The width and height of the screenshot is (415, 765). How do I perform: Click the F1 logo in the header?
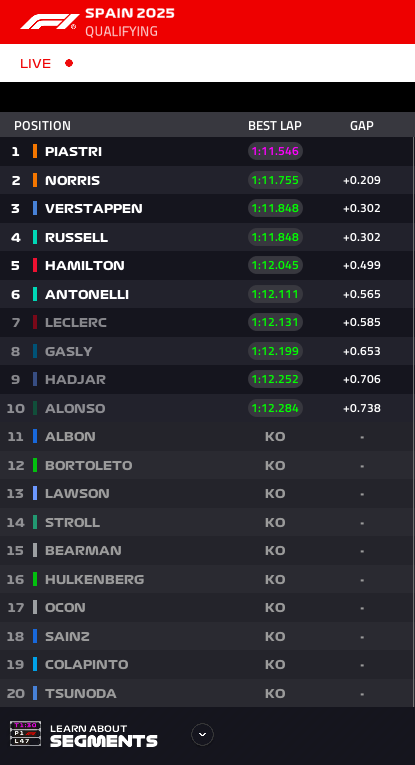point(50,21)
